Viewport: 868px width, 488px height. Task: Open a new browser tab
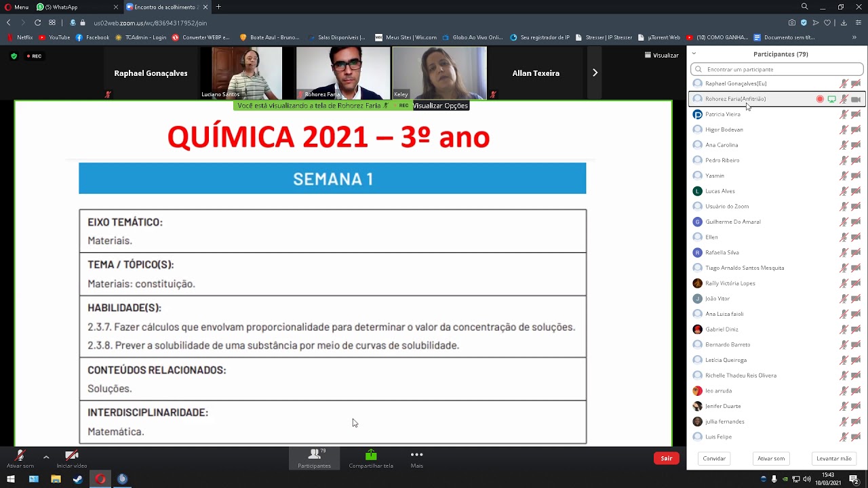[x=218, y=7]
